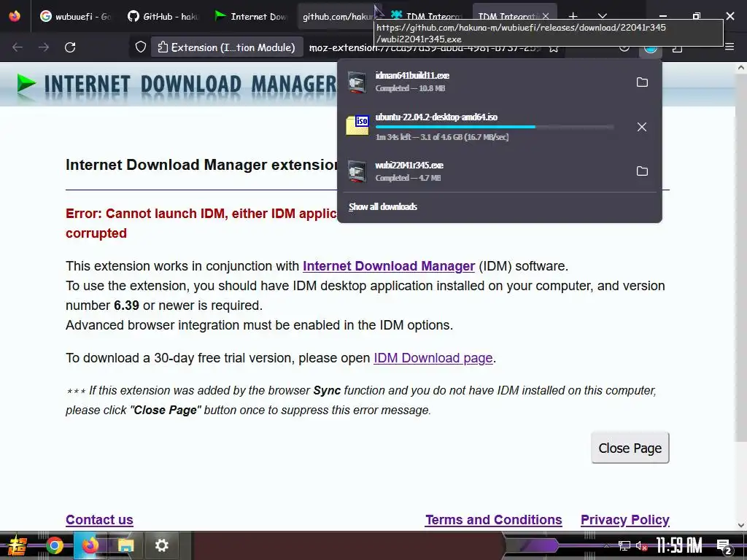Open wubi22041r345.exe download entry
The width and height of the screenshot is (747, 560).
tap(484, 171)
